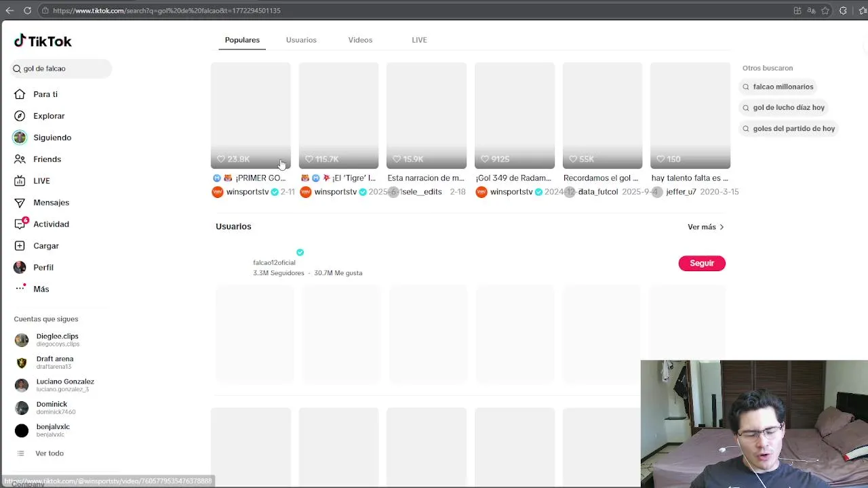Click the search icon beside falcao millonarios

(x=746, y=87)
